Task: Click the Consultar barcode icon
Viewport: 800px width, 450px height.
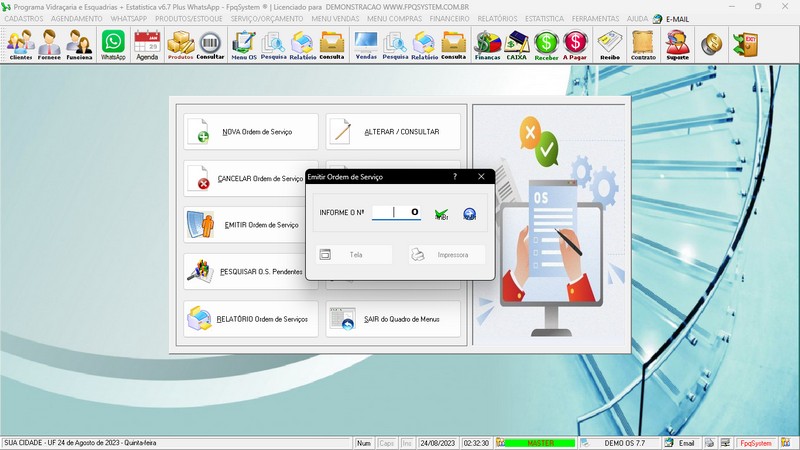Action: [x=210, y=45]
